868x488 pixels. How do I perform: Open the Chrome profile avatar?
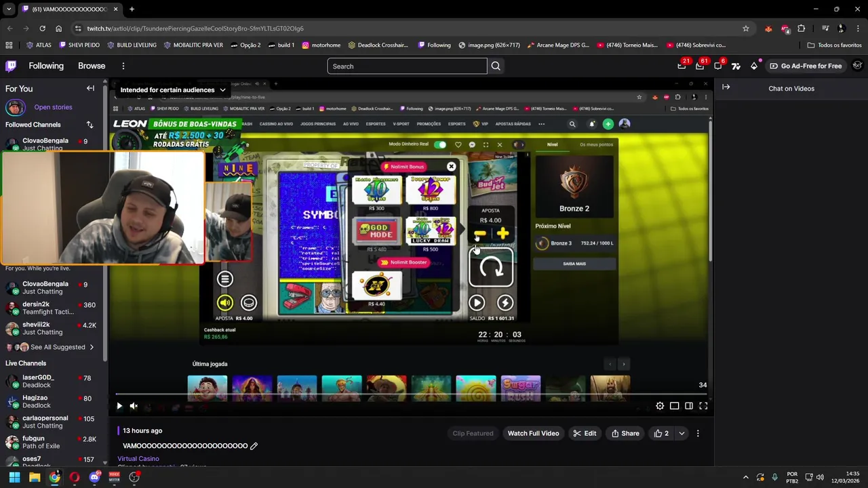tap(842, 28)
